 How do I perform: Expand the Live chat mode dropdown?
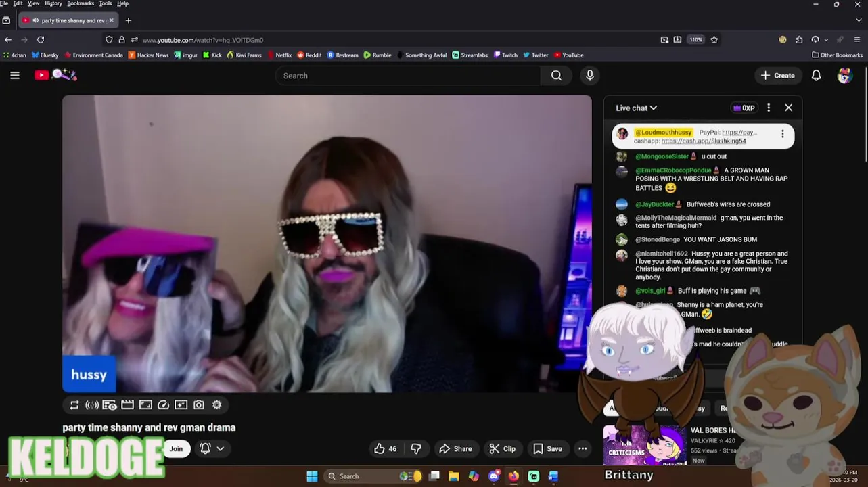(636, 108)
